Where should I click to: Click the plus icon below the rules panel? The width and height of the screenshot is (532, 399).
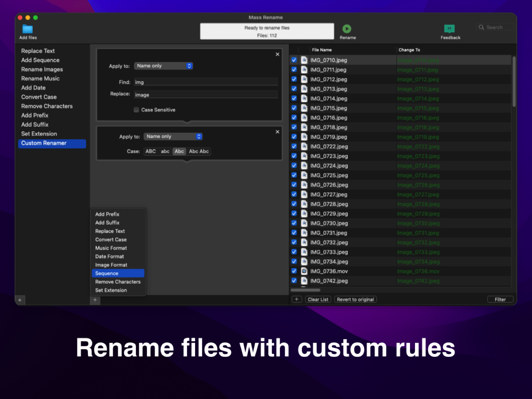pyautogui.click(x=95, y=300)
